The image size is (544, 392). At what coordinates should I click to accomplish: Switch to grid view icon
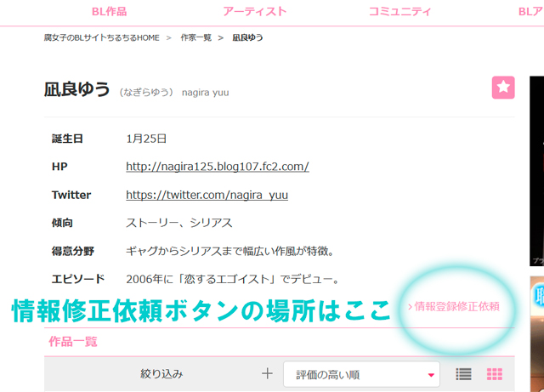495,374
